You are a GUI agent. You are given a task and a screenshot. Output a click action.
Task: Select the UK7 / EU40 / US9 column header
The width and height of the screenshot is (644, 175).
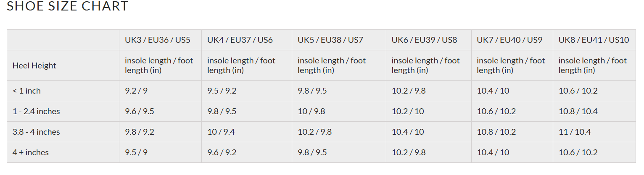pyautogui.click(x=509, y=40)
